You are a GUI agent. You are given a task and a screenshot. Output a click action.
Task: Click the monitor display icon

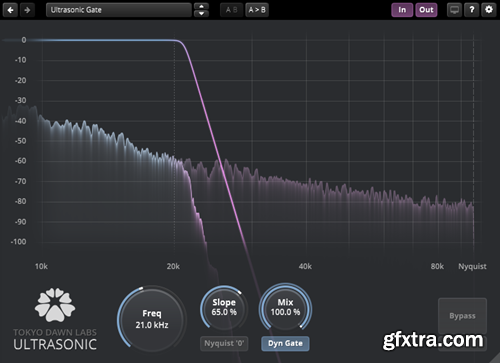(454, 10)
